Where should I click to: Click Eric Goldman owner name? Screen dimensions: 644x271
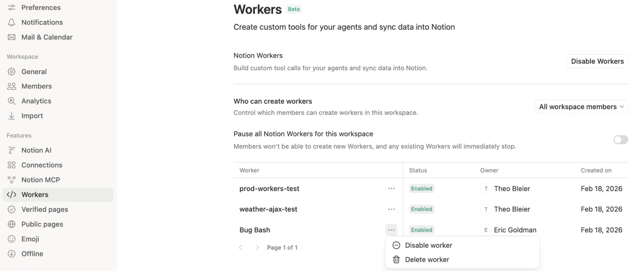[515, 230]
